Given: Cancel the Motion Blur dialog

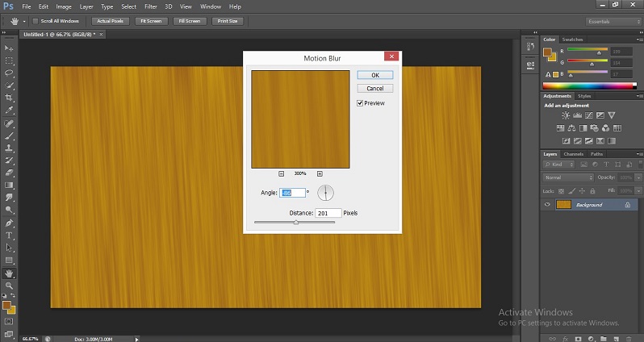Looking at the screenshot, I should [x=374, y=88].
